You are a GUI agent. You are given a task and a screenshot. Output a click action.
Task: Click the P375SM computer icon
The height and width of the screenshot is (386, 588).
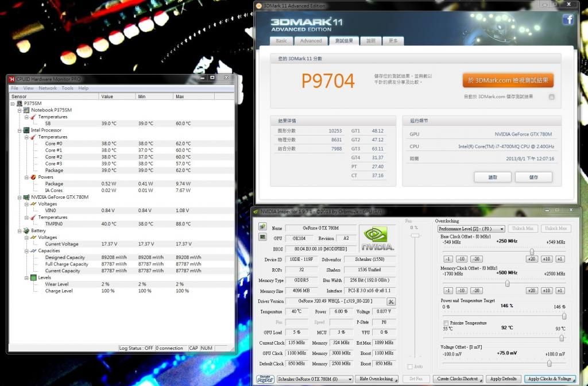pos(20,103)
